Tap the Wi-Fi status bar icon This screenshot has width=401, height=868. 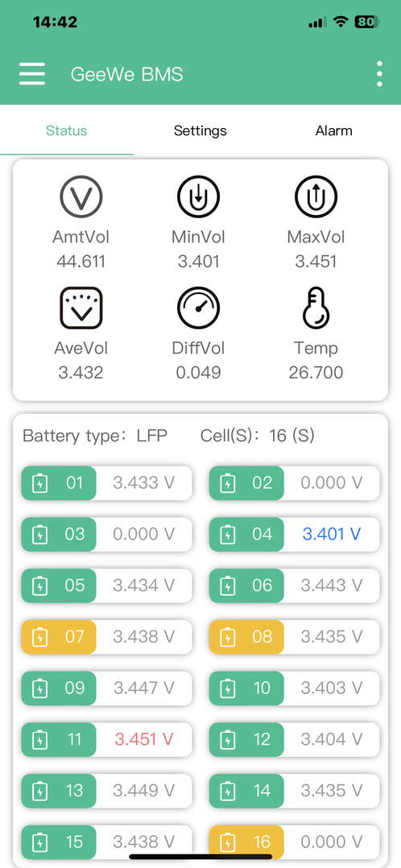(341, 23)
